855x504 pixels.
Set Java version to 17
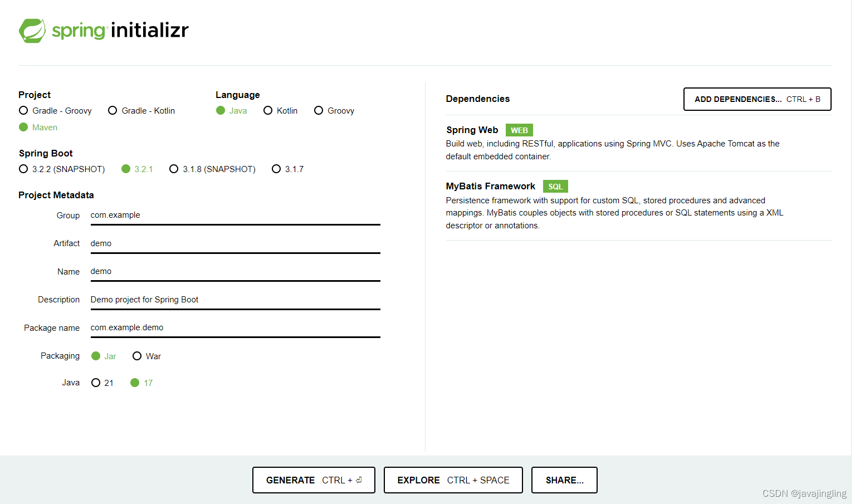click(x=141, y=383)
